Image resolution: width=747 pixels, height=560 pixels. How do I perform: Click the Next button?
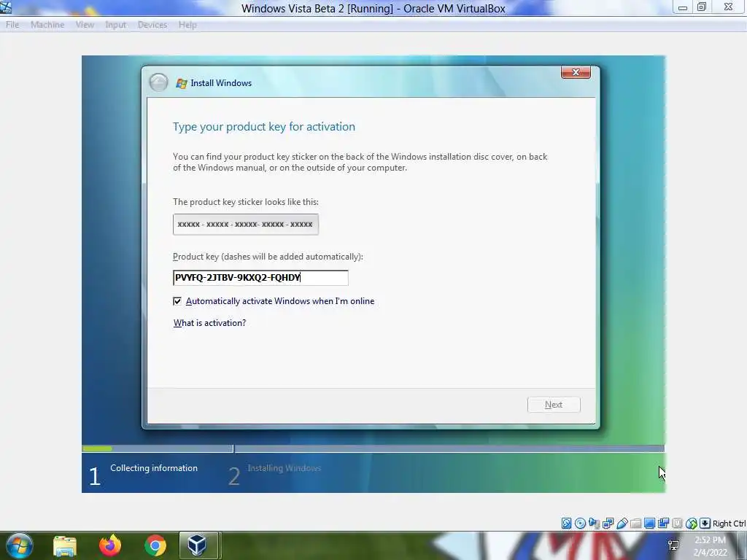click(x=554, y=405)
